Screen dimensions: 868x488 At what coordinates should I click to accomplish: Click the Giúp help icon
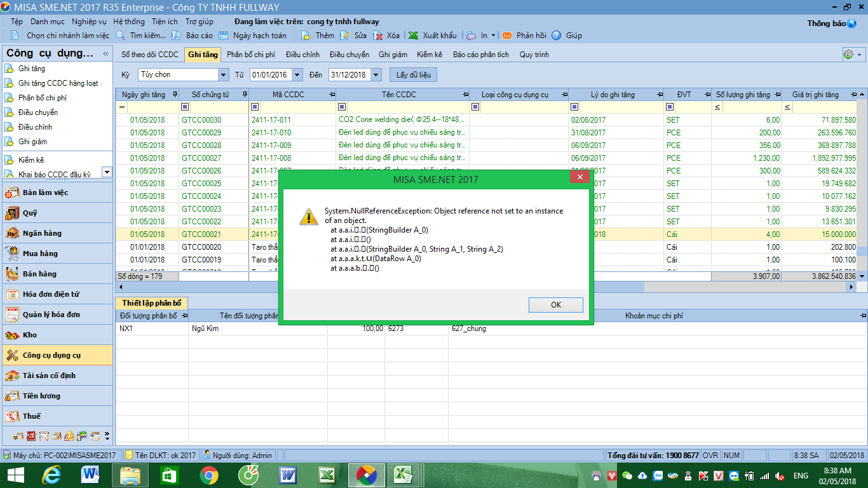pyautogui.click(x=557, y=36)
